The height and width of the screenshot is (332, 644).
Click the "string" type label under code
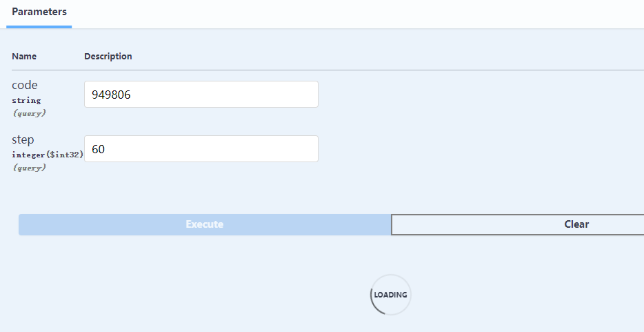[x=26, y=100]
